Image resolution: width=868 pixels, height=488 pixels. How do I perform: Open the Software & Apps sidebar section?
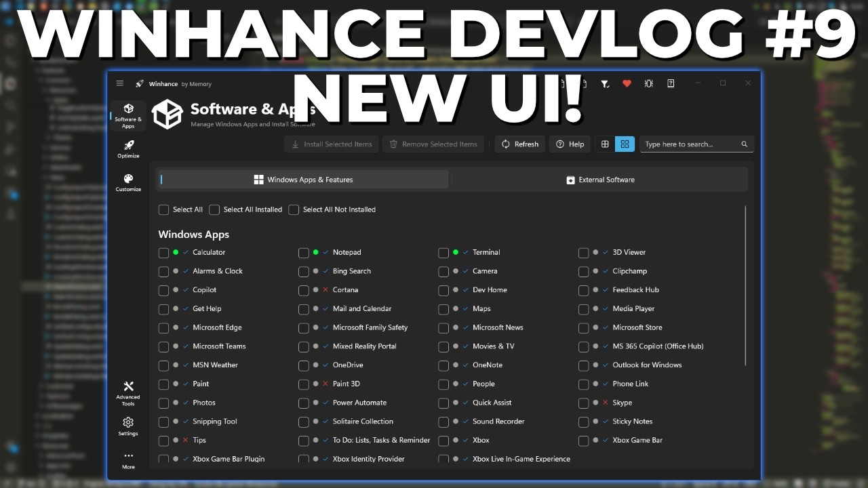pos(128,116)
